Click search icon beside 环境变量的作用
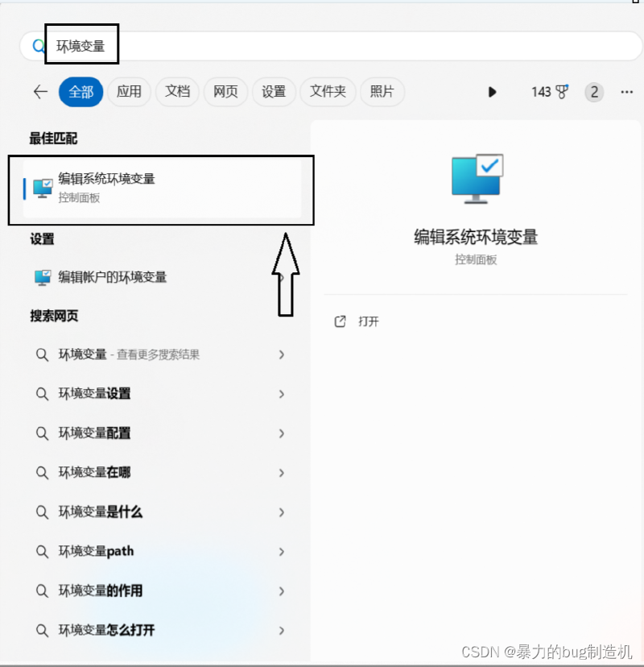The height and width of the screenshot is (667, 644). [x=42, y=590]
